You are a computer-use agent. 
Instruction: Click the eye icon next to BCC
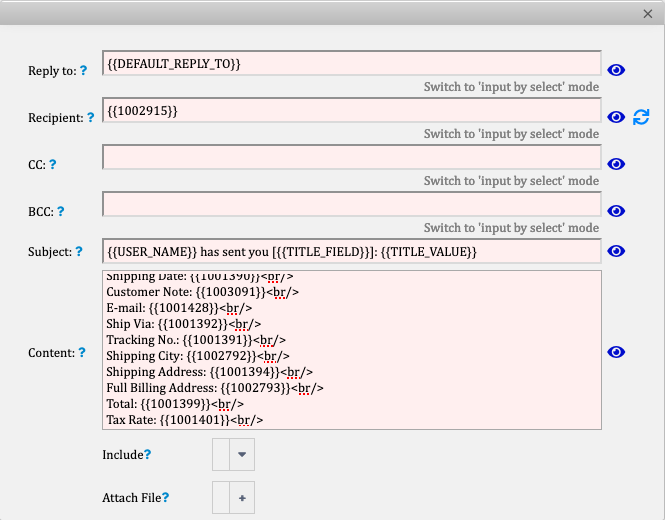616,211
